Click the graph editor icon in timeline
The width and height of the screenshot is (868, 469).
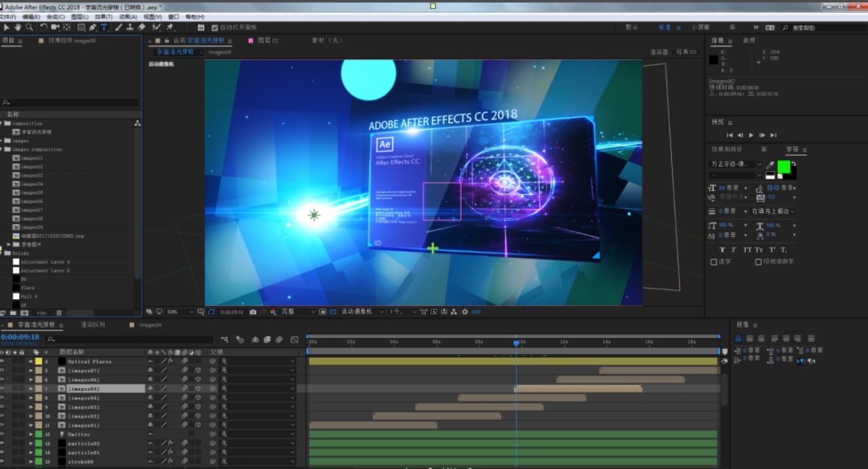point(294,339)
